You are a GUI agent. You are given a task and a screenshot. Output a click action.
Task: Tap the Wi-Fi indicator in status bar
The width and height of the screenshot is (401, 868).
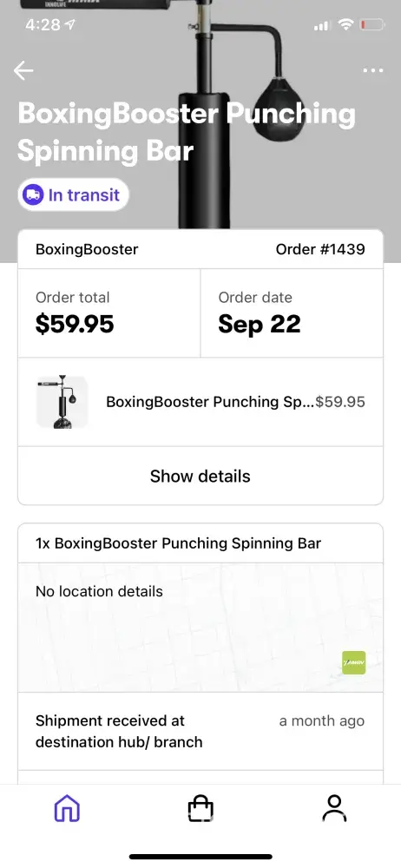(x=346, y=24)
